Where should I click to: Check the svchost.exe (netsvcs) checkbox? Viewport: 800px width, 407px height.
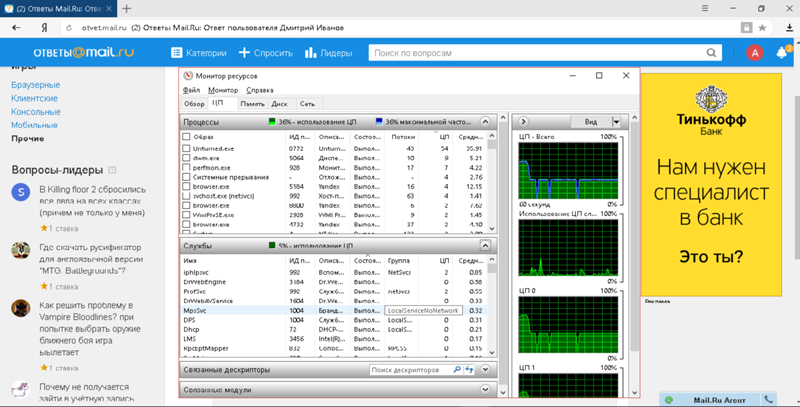(186, 196)
